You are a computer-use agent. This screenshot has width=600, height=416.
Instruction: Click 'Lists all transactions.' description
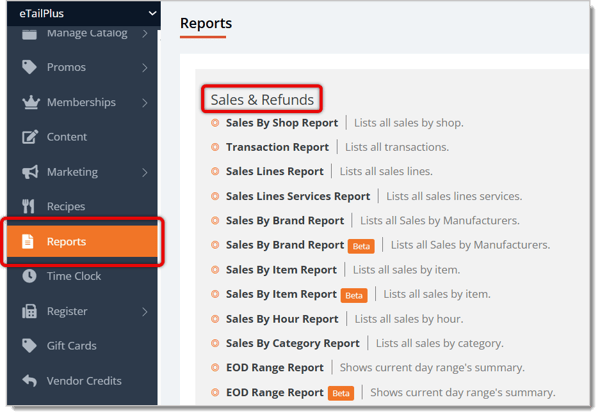pos(397,147)
